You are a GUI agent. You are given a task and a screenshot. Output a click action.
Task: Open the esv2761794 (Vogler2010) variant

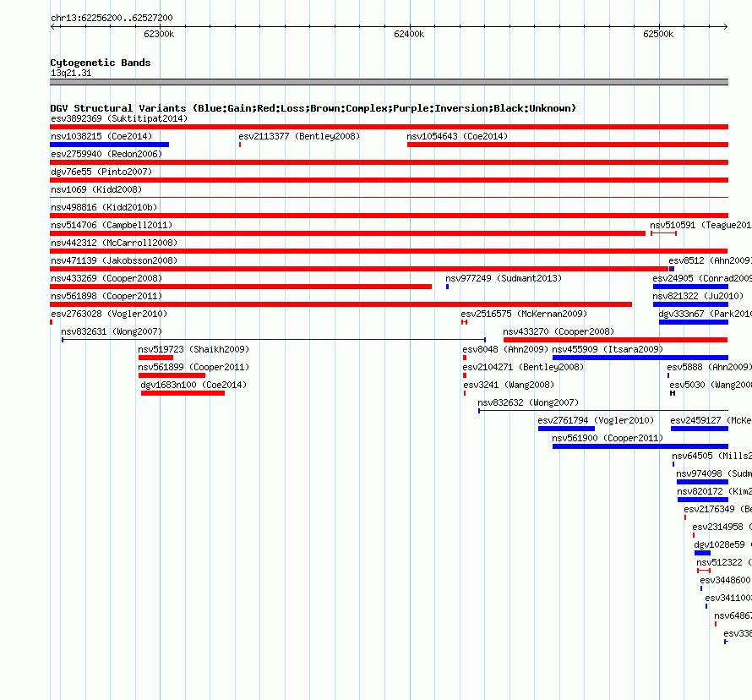tap(597, 420)
